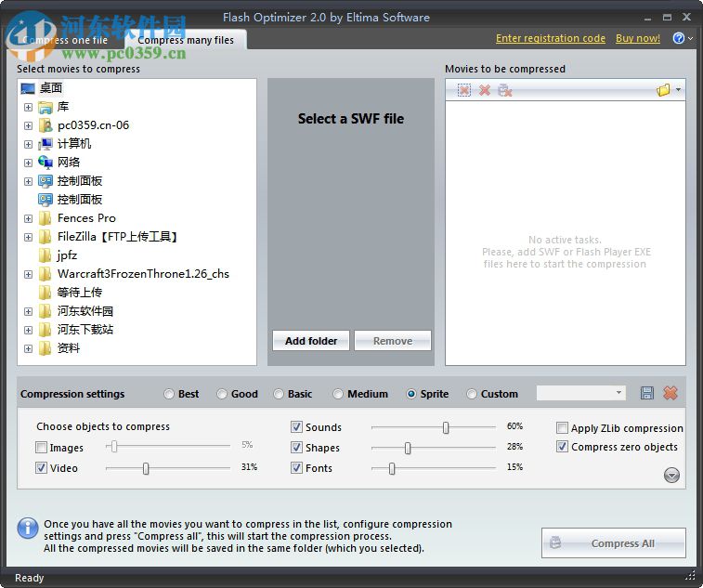Click the clear list icon with dotted border
Image resolution: width=703 pixels, height=588 pixels.
(x=464, y=90)
